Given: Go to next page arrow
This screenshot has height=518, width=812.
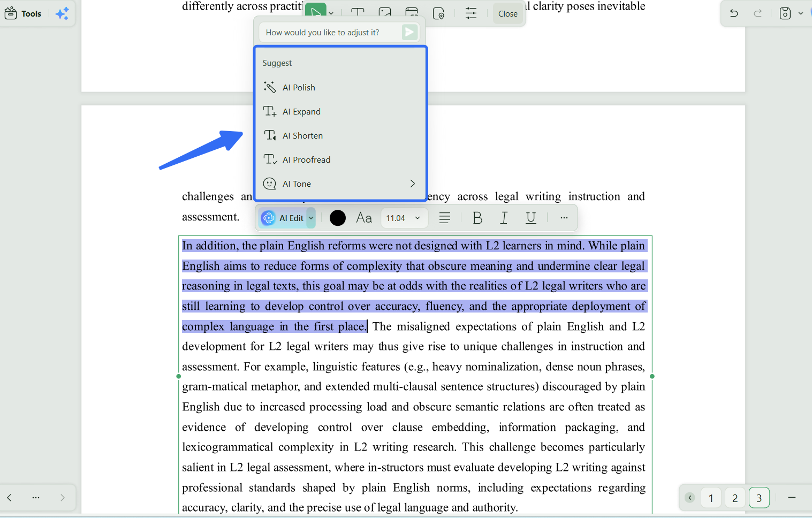Looking at the screenshot, I should 63,498.
